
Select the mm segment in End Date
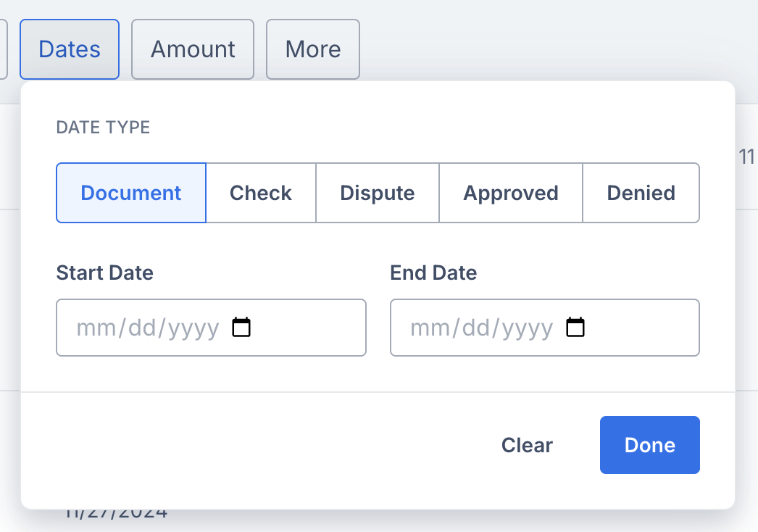point(429,328)
